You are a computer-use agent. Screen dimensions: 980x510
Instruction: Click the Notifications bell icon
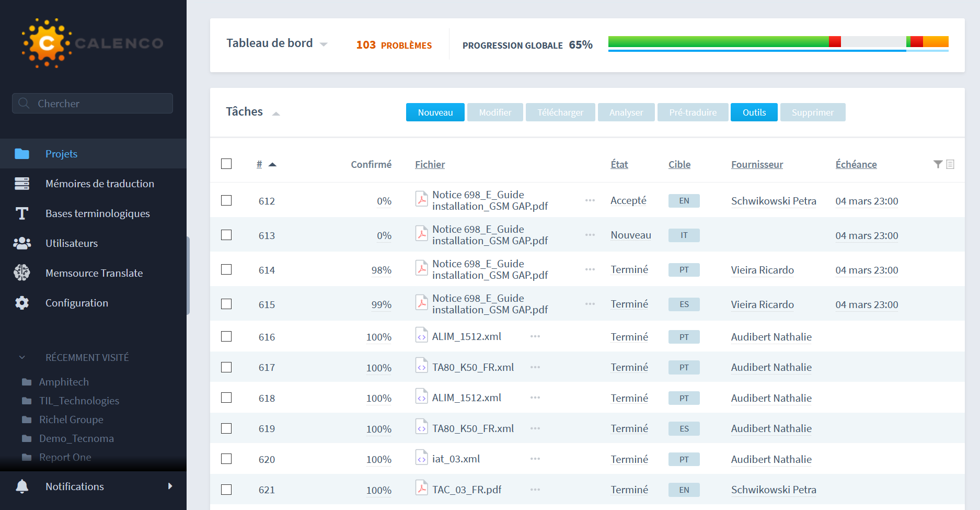click(22, 486)
